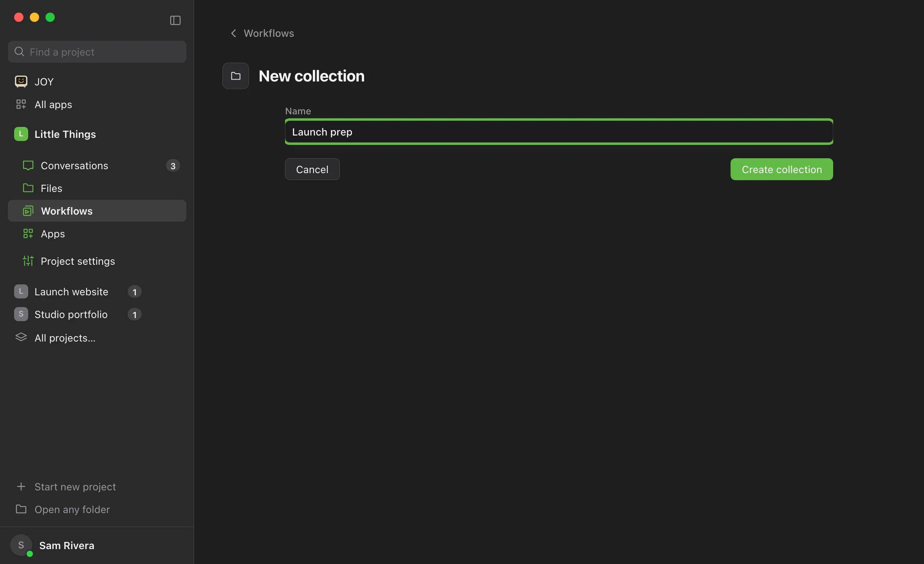
Task: Click the Project settings sliders icon
Action: click(28, 261)
